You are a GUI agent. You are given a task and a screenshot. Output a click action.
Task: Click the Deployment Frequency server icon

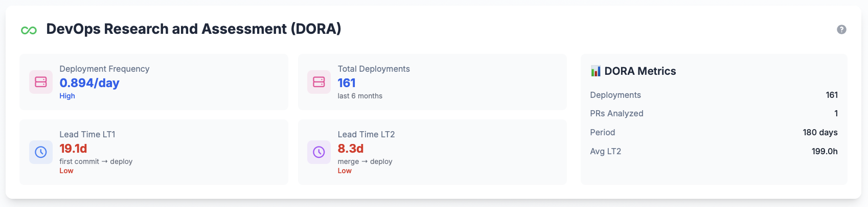[41, 82]
